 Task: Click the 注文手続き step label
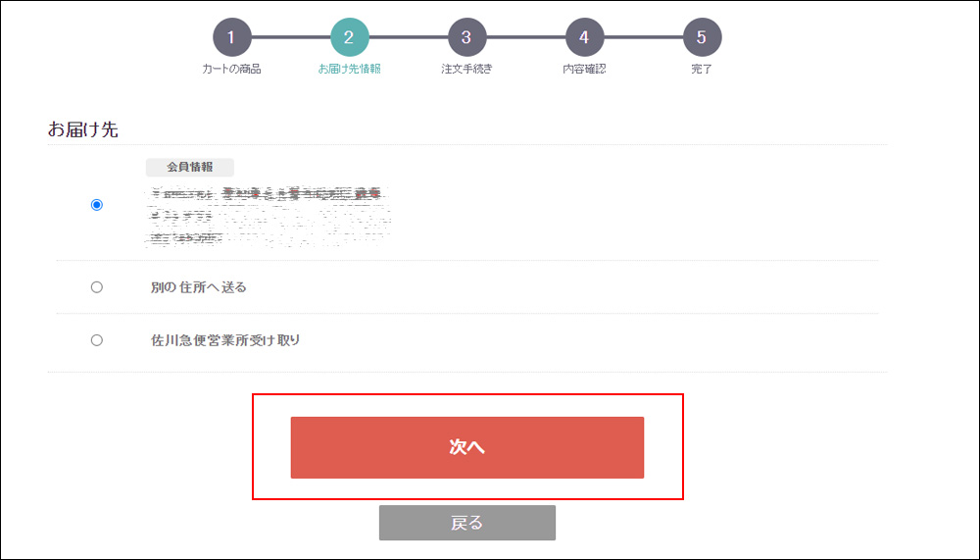point(466,70)
